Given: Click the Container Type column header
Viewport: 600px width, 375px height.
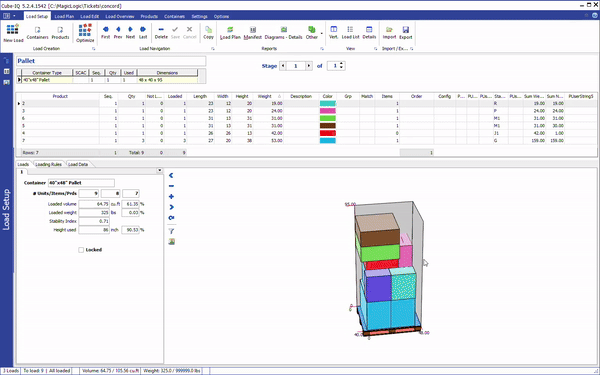Looking at the screenshot, I should 47,73.
